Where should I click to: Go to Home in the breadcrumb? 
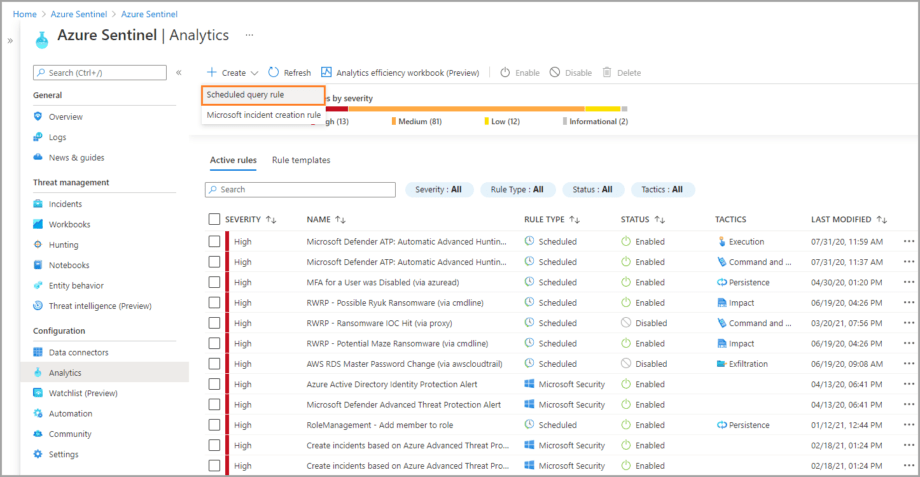pyautogui.click(x=25, y=14)
